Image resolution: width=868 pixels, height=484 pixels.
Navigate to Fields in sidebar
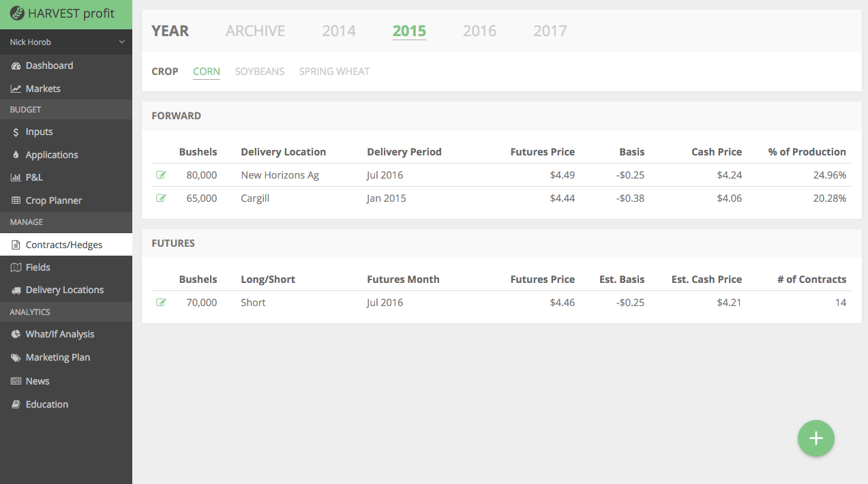[x=38, y=267]
